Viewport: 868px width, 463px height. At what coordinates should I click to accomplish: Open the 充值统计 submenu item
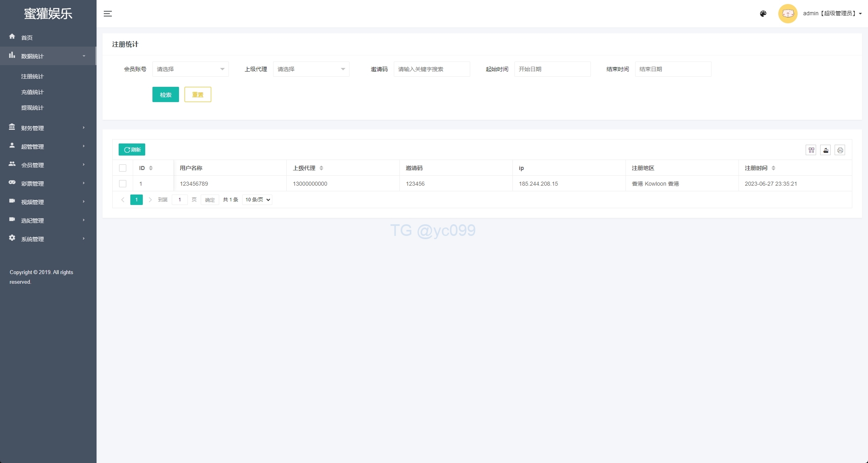tap(32, 92)
